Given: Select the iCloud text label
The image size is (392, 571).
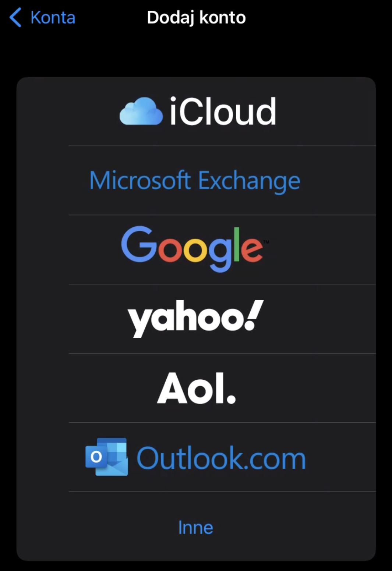Looking at the screenshot, I should (223, 111).
